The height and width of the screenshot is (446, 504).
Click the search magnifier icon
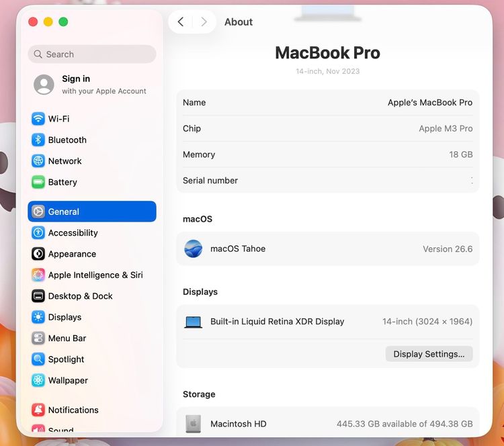click(x=38, y=54)
